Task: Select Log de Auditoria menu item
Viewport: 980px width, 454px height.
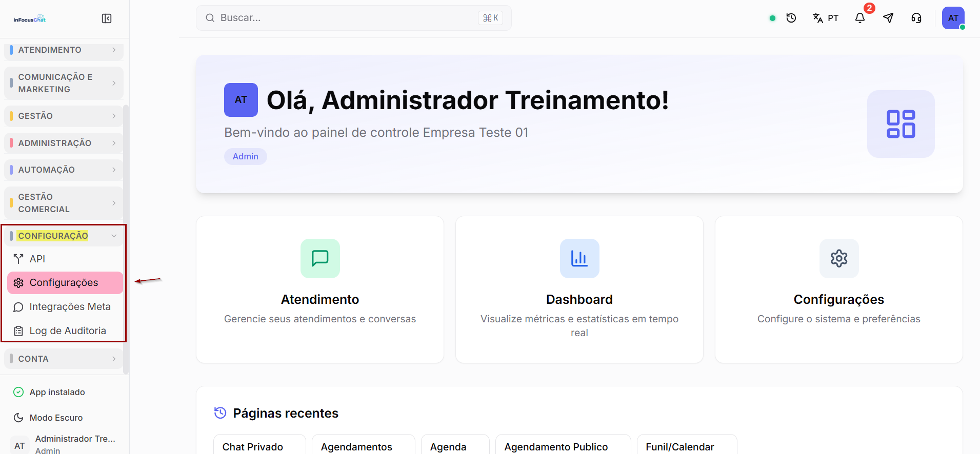Action: [65, 331]
